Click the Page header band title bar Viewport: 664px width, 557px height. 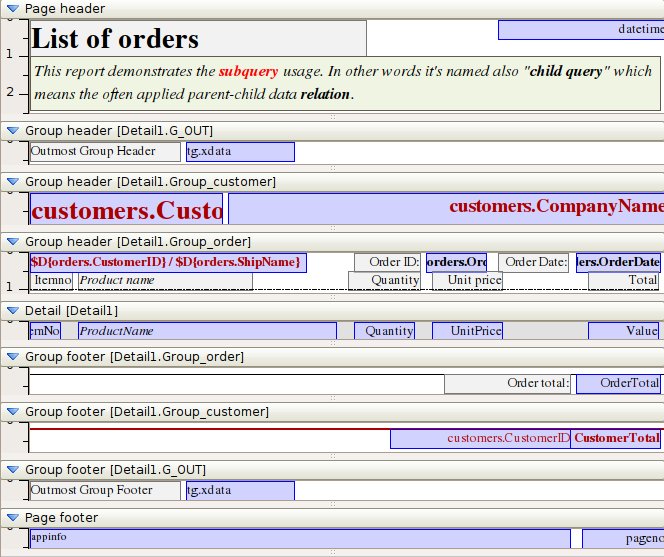(332, 8)
